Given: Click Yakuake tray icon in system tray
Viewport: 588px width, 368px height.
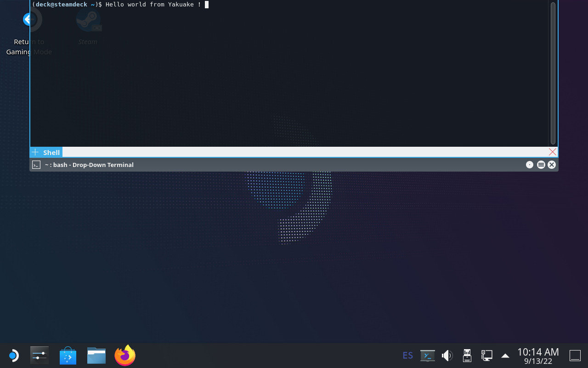Looking at the screenshot, I should [428, 356].
